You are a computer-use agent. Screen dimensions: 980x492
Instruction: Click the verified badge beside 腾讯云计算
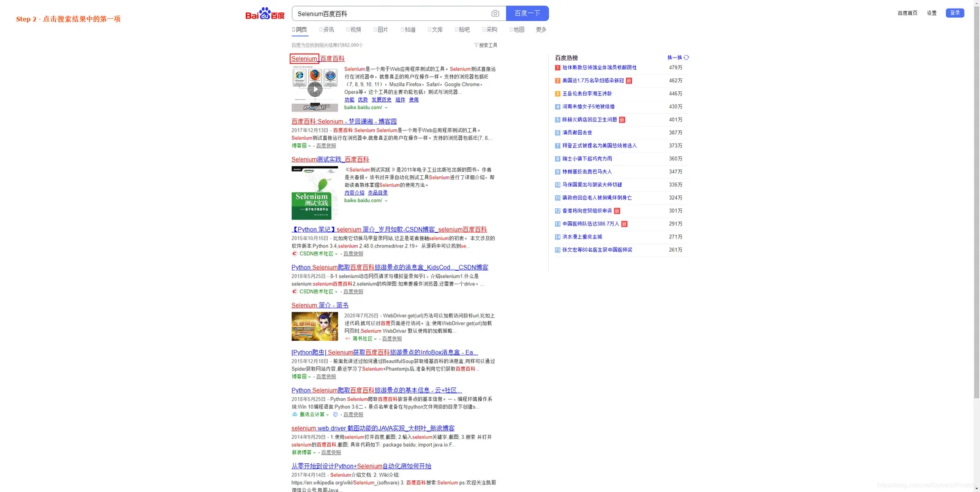tap(335, 415)
